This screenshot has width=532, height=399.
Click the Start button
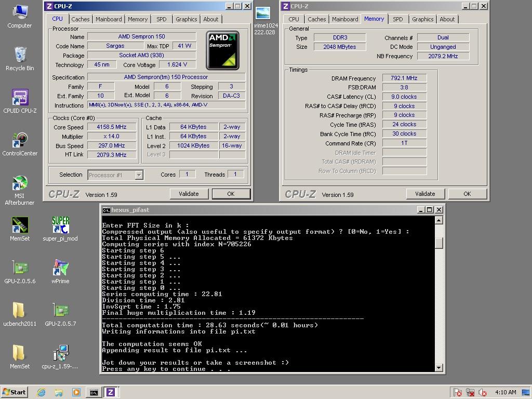point(14,392)
